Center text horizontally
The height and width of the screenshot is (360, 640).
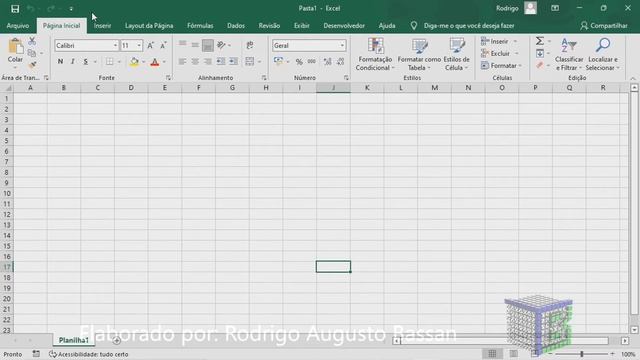[195, 62]
